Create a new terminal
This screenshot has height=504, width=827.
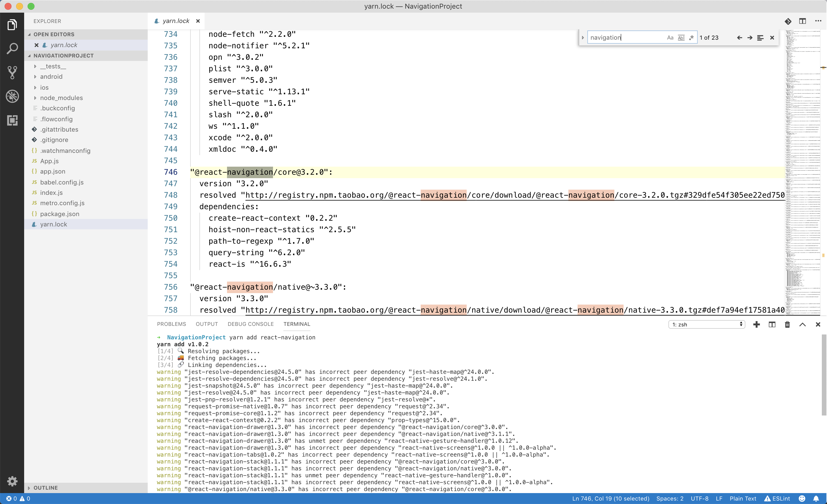pos(757,324)
